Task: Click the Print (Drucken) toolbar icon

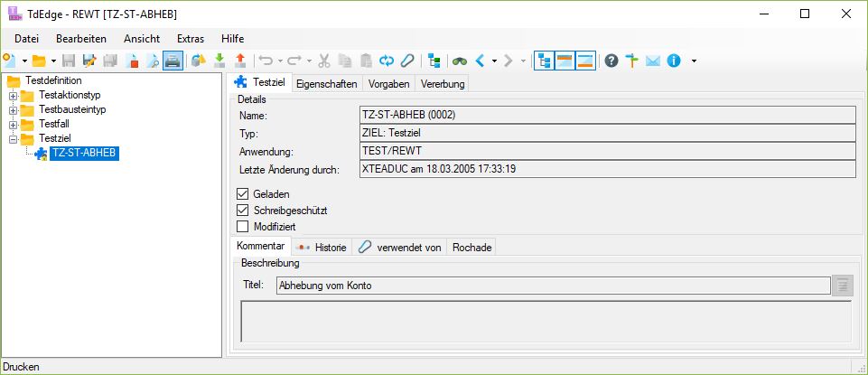Action: [173, 61]
